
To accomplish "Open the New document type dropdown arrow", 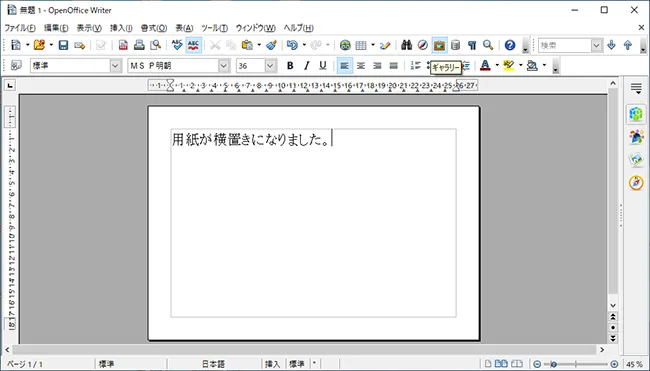I will (x=27, y=45).
